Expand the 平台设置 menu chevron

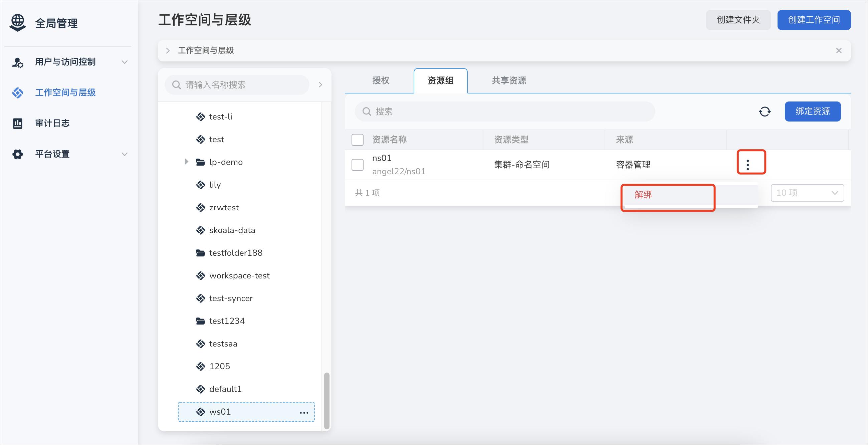coord(124,154)
